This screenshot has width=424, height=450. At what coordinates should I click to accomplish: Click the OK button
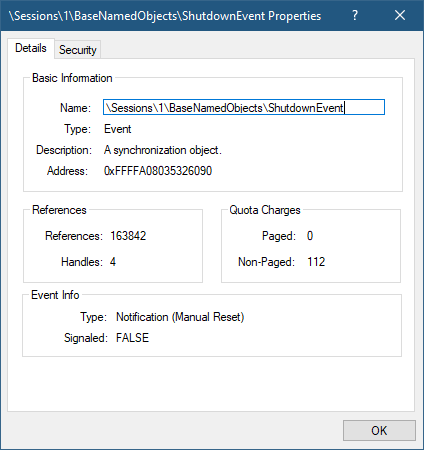click(x=379, y=430)
